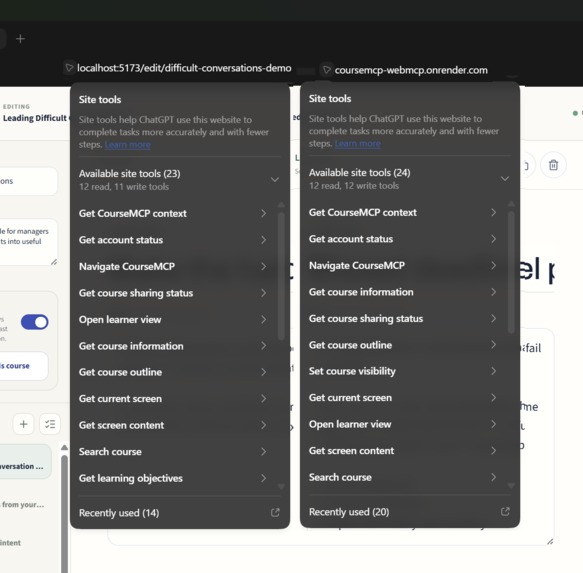Select Get current screen in left panel
This screenshot has width=583, height=573.
173,399
